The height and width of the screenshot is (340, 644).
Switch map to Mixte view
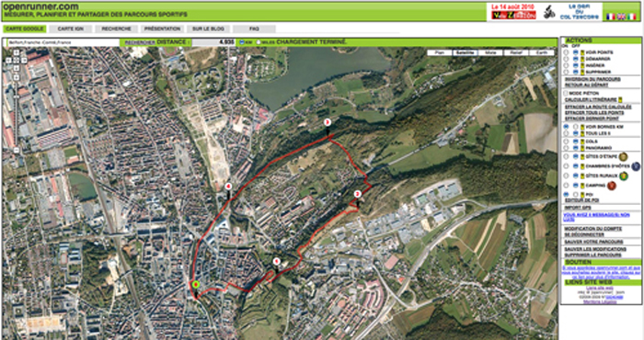[490, 52]
